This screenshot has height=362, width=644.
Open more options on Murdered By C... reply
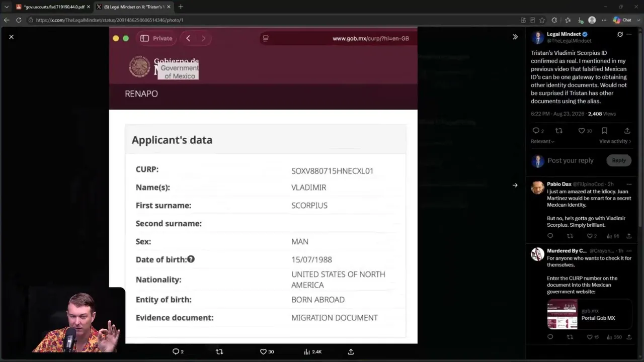[629, 250]
